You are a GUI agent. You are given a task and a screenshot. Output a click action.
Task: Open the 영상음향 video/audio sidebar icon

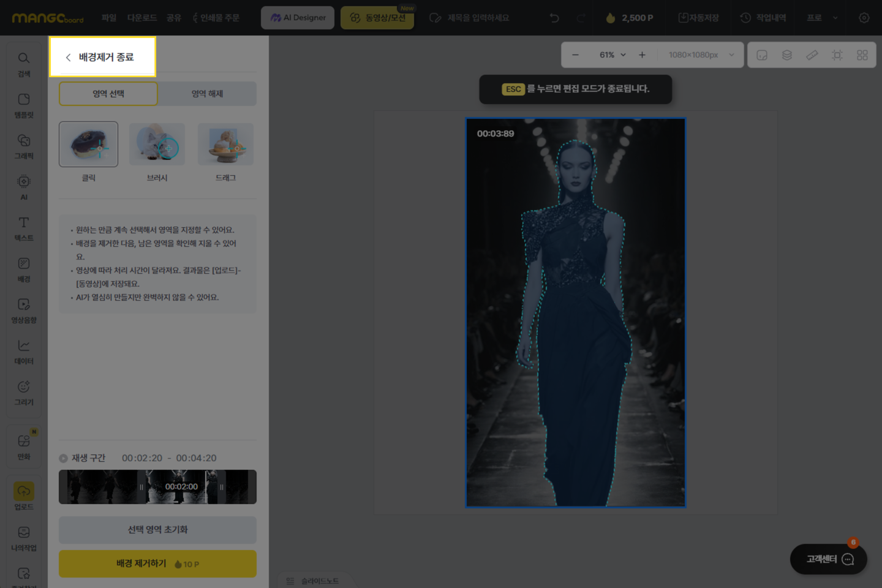[x=23, y=311]
